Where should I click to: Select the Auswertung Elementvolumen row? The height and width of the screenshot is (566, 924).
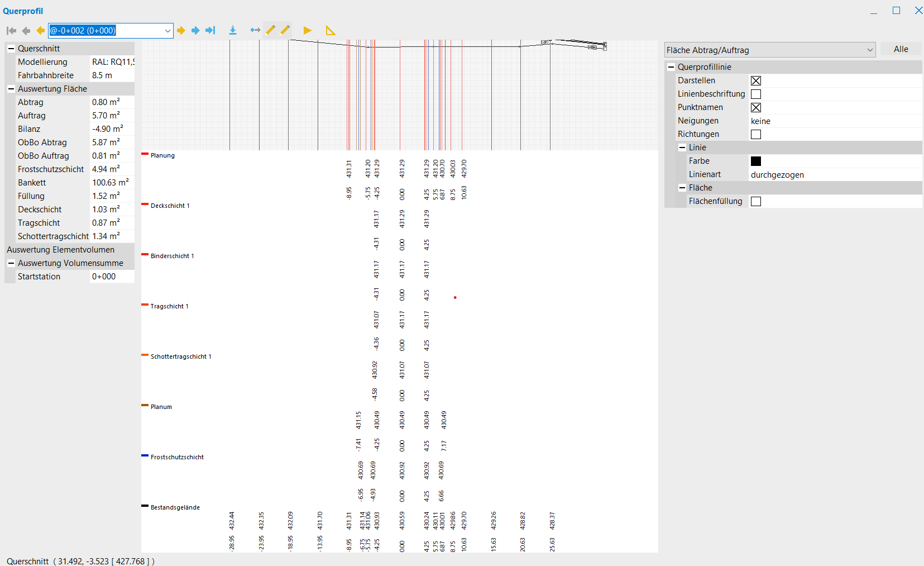click(60, 250)
